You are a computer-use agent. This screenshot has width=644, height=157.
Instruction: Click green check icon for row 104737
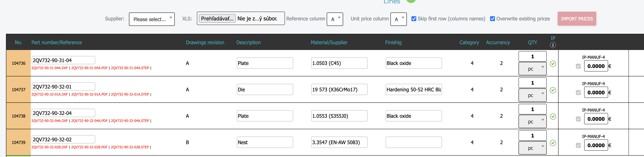553,90
